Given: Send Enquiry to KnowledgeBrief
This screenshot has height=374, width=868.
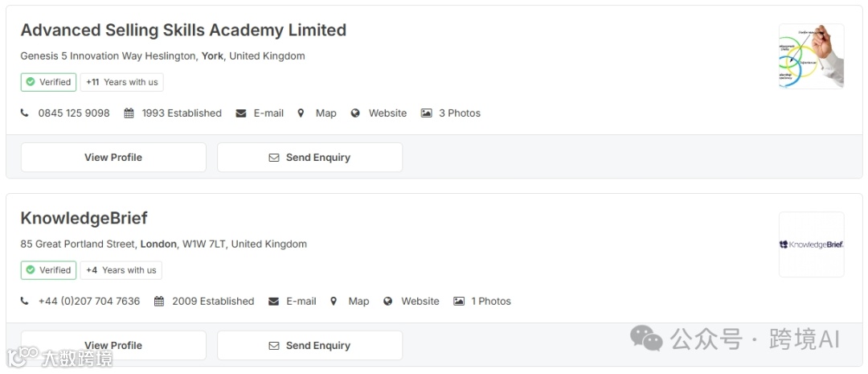Looking at the screenshot, I should pyautogui.click(x=309, y=345).
